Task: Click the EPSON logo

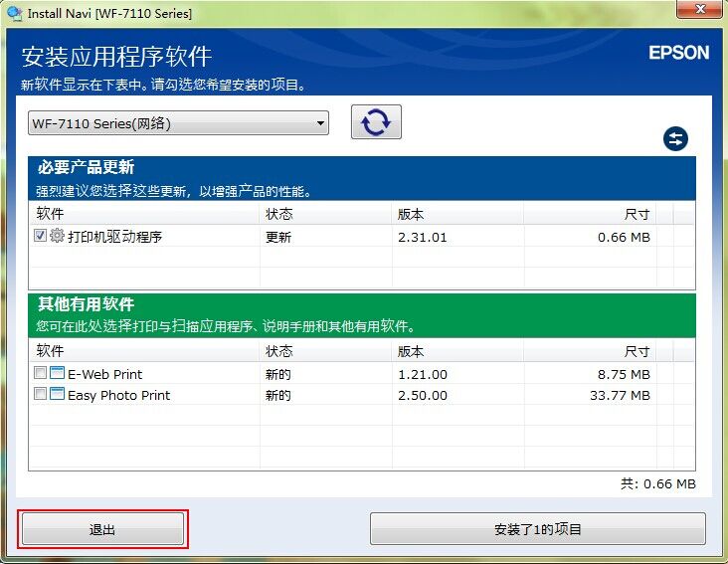Action: pos(679,53)
